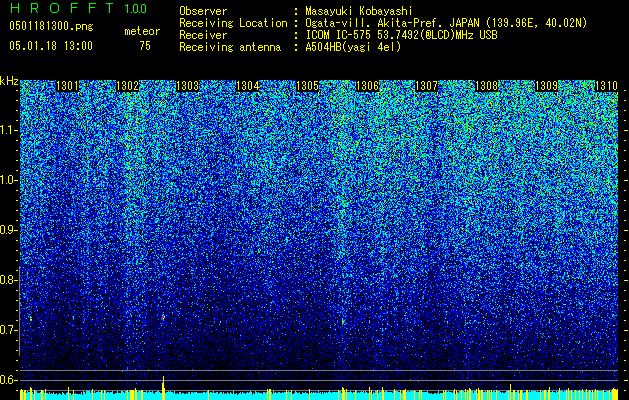
Task: Click the 1.0.0 version number
Action: pyautogui.click(x=136, y=9)
